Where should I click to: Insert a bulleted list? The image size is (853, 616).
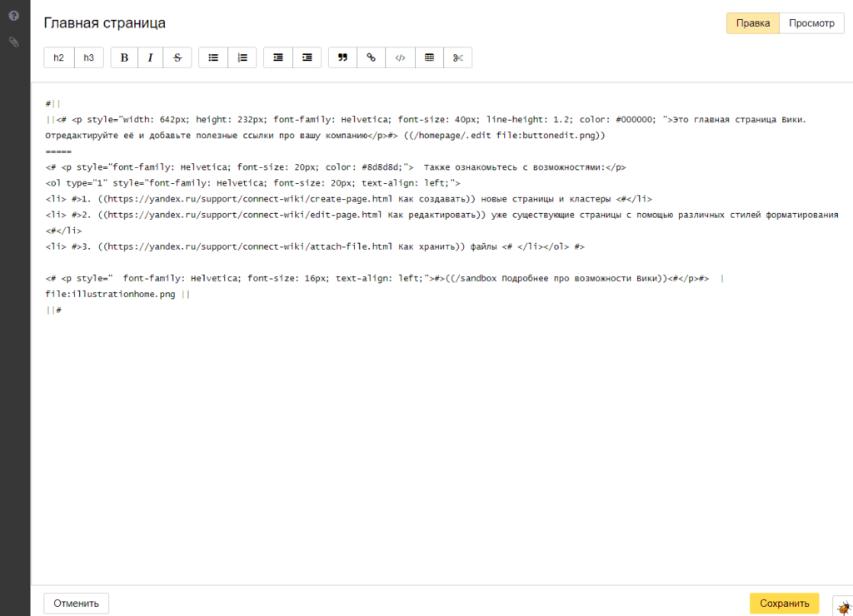[x=213, y=57]
